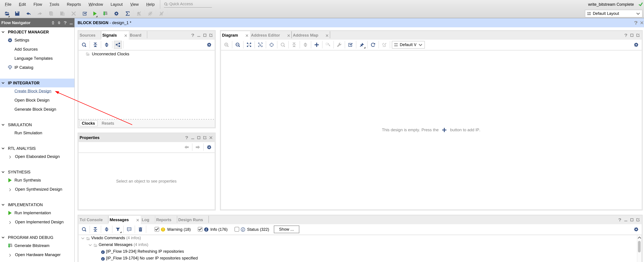644x262 pixels.
Task: Click the Add IP plus icon in Diagram toolbar
Action: [x=316, y=45]
